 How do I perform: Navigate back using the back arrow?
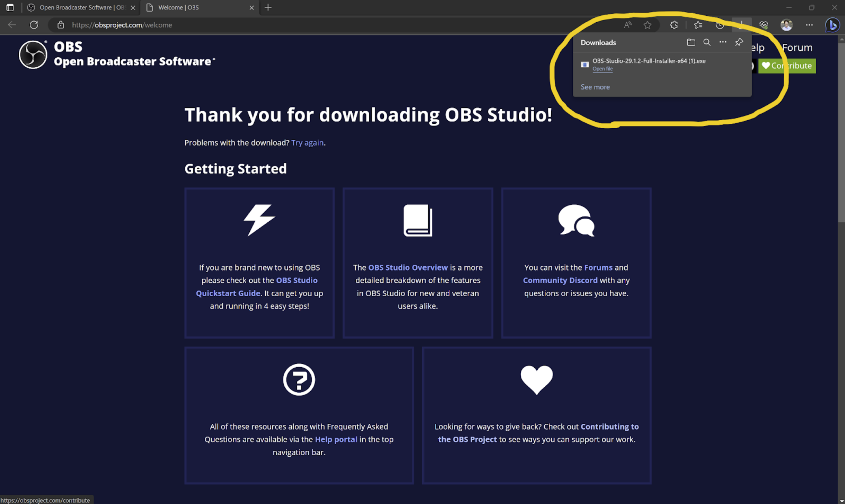coord(12,25)
